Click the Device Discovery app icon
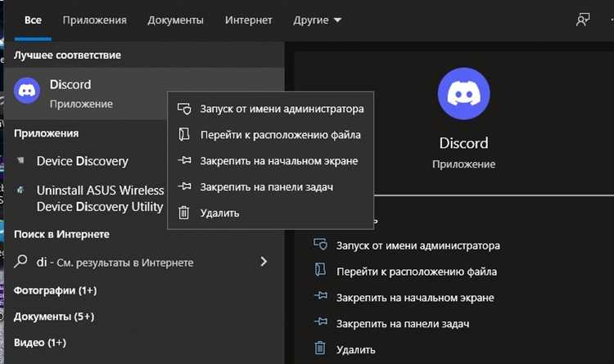The width and height of the screenshot is (614, 364). 20,160
